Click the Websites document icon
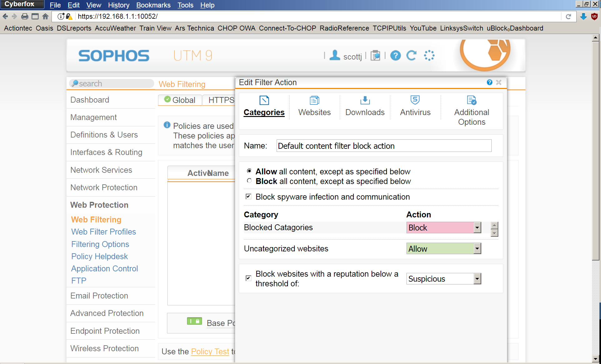This screenshot has width=601, height=364. 314,100
